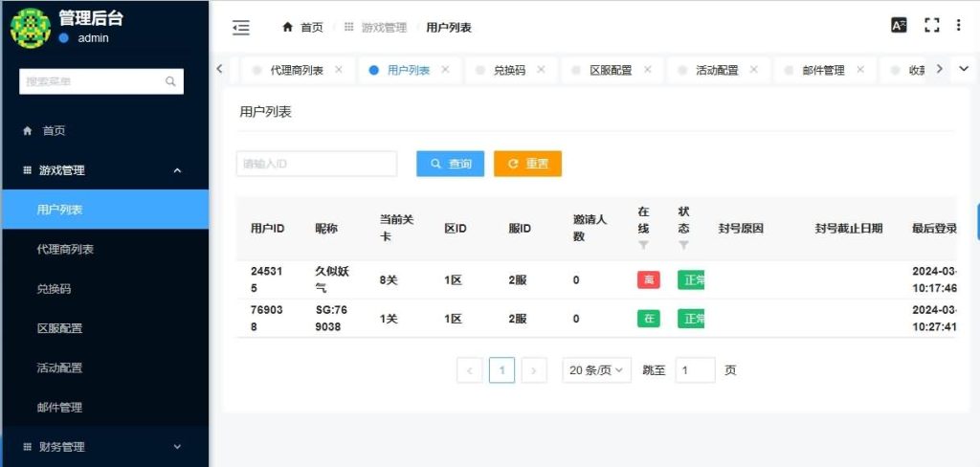The width and height of the screenshot is (980, 467).
Task: Click user ID 769038 cell
Action: tap(267, 319)
